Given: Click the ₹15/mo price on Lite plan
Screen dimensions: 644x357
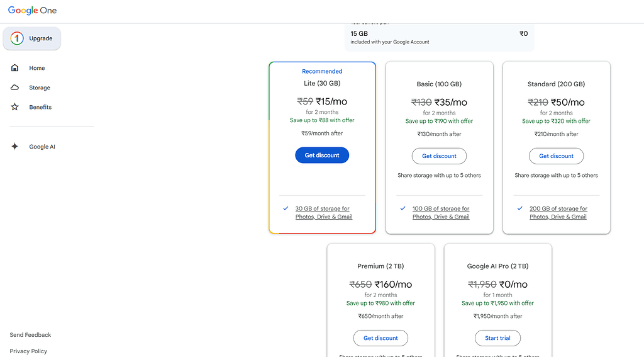Looking at the screenshot, I should coord(331,101).
